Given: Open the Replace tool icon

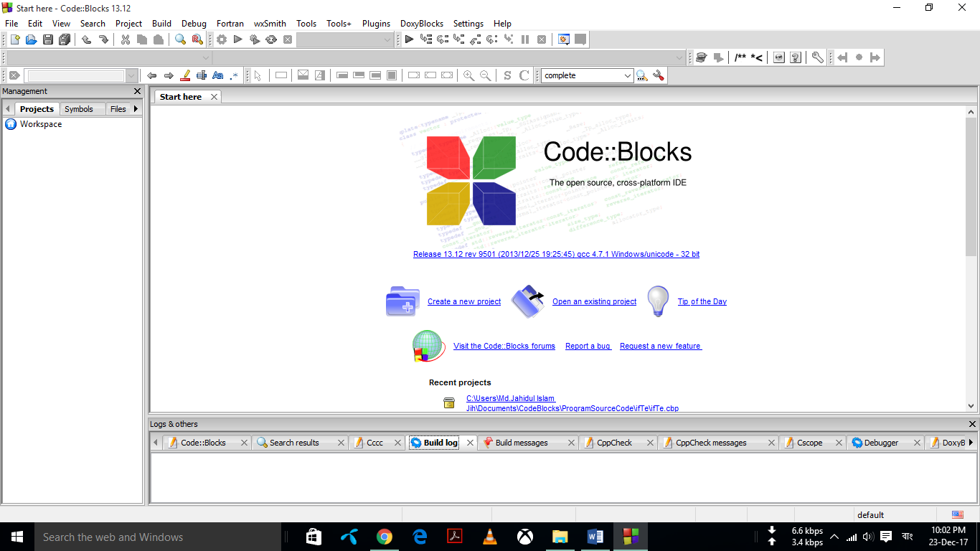Looking at the screenshot, I should coord(197,39).
